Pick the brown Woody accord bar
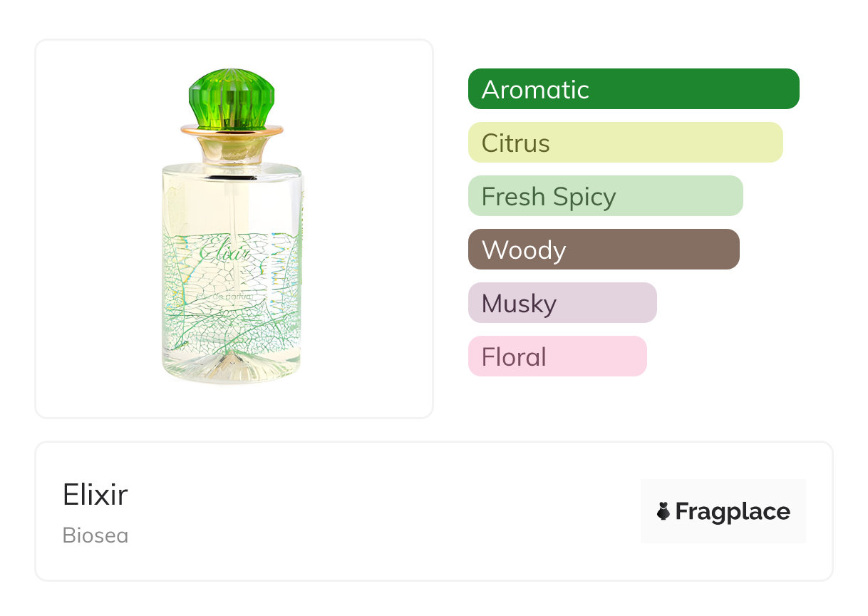The width and height of the screenshot is (868, 616). (x=603, y=250)
